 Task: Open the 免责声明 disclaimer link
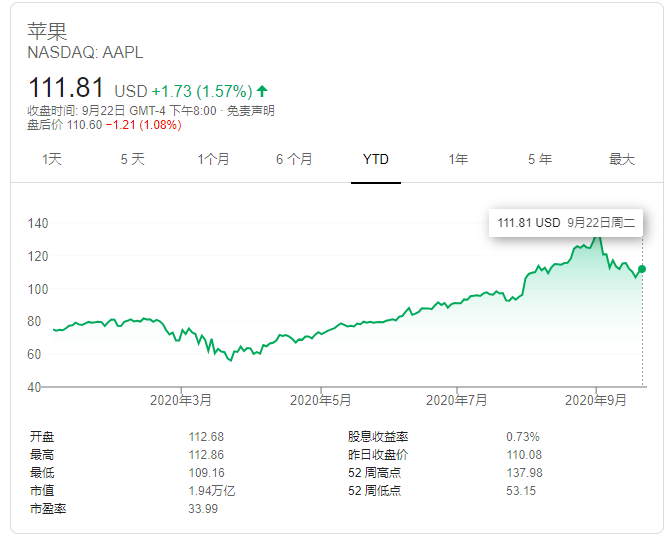[x=250, y=111]
